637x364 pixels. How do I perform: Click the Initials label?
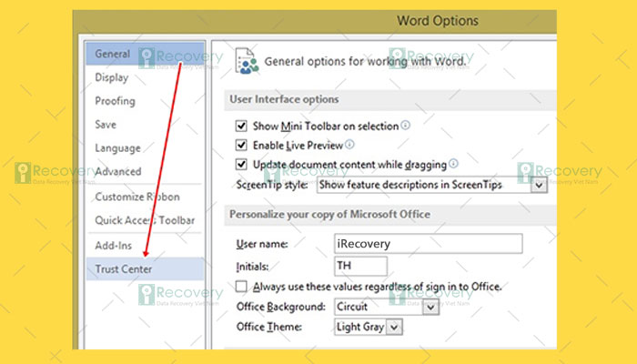(252, 267)
